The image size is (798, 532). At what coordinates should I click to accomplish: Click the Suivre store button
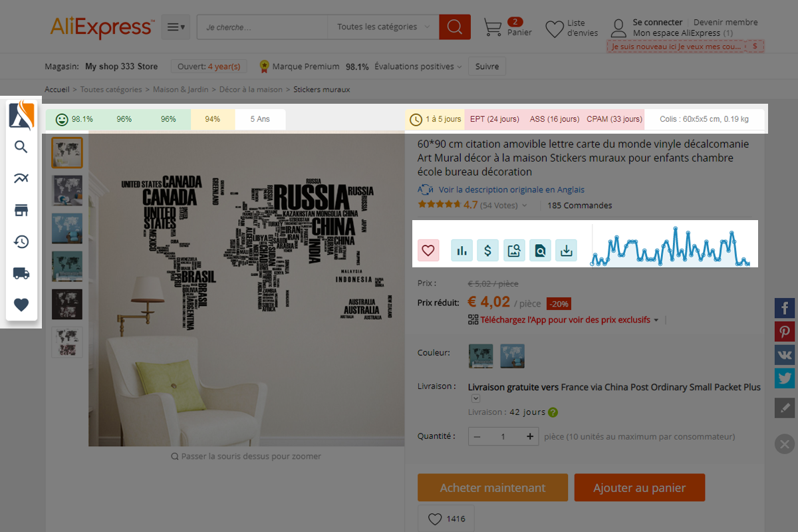(x=487, y=66)
